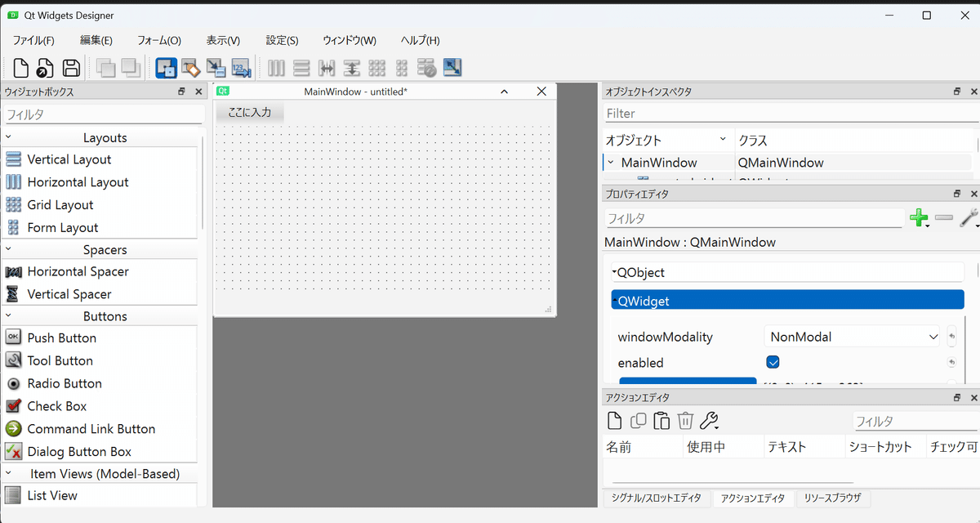Screen dimensions: 980x523
Task: Click the Adjust Size toolbar icon
Action: 452,68
